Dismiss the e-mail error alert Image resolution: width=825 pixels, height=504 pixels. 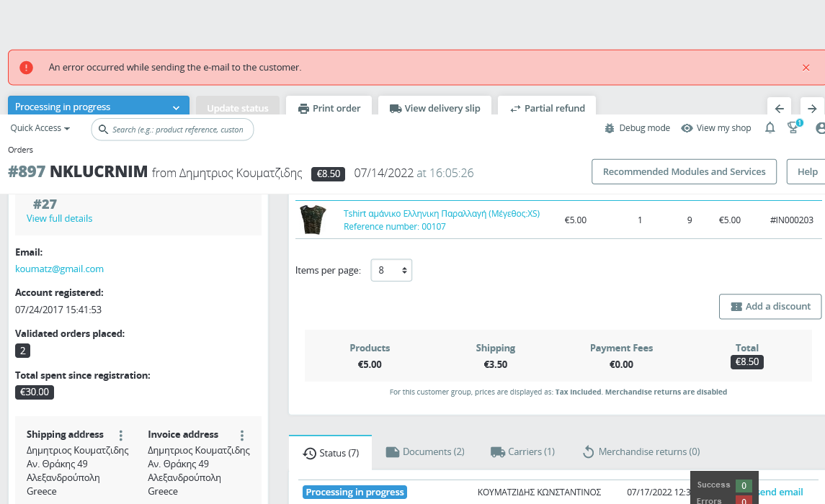point(806,67)
